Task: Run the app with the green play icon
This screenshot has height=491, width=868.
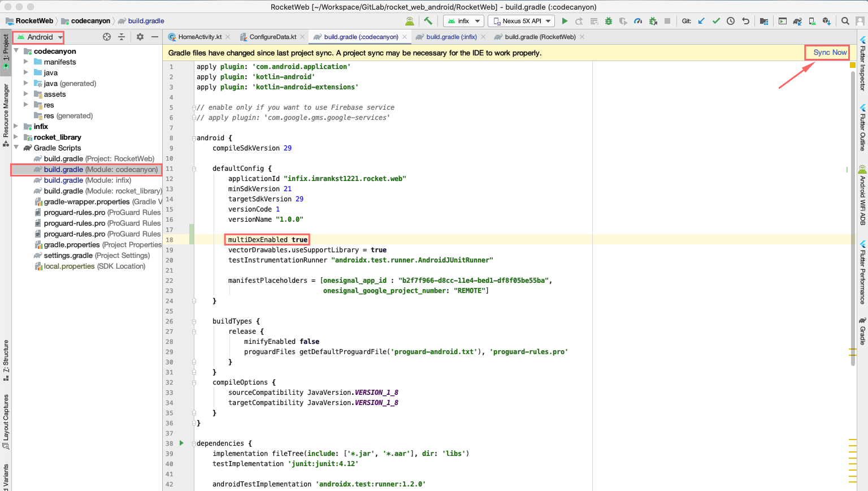Action: pyautogui.click(x=565, y=20)
